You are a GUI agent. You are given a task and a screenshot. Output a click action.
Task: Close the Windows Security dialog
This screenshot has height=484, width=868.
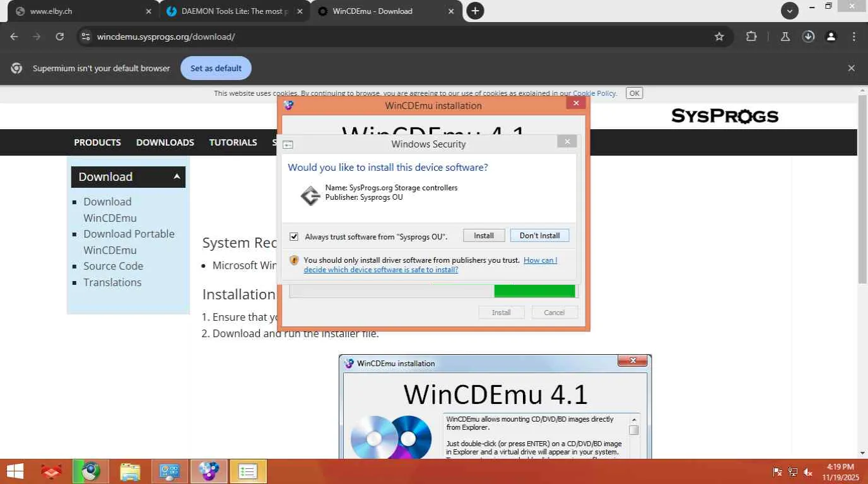566,142
